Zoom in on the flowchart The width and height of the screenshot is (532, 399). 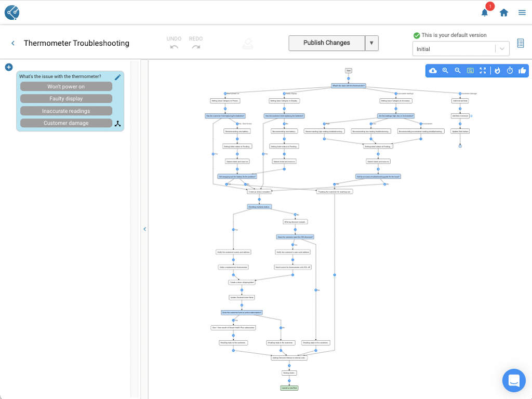point(445,71)
